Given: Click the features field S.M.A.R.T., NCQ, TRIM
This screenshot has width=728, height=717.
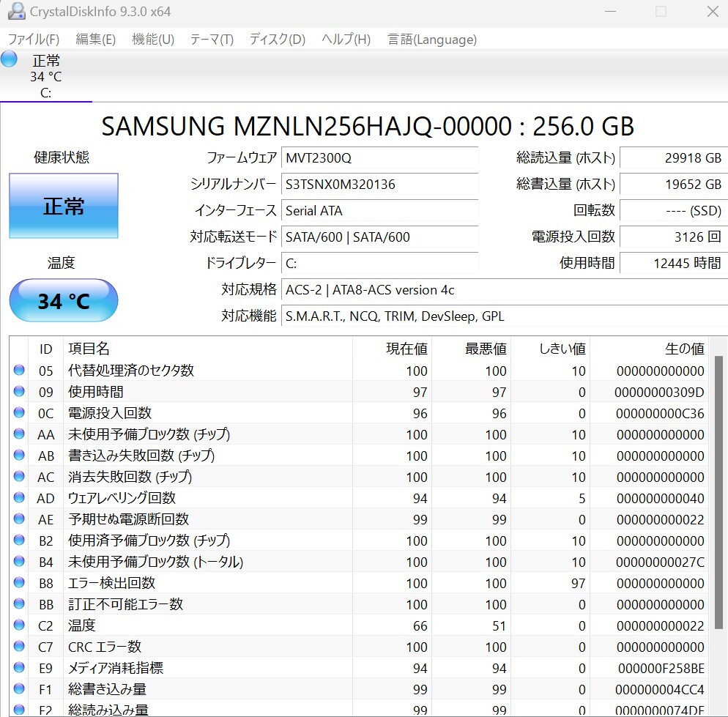Looking at the screenshot, I should pyautogui.click(x=505, y=316).
